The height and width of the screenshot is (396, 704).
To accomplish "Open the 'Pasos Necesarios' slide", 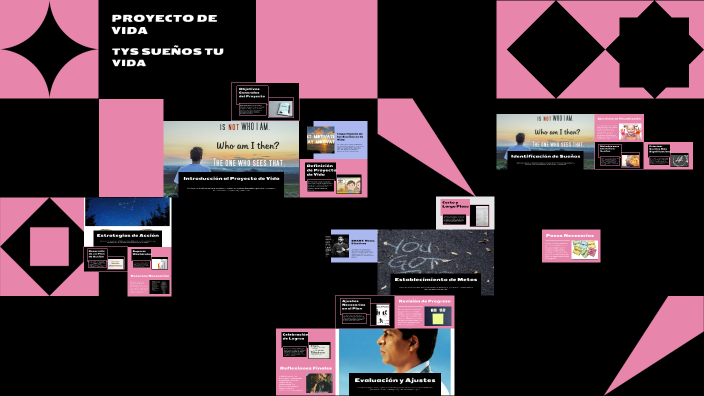I will [x=571, y=246].
